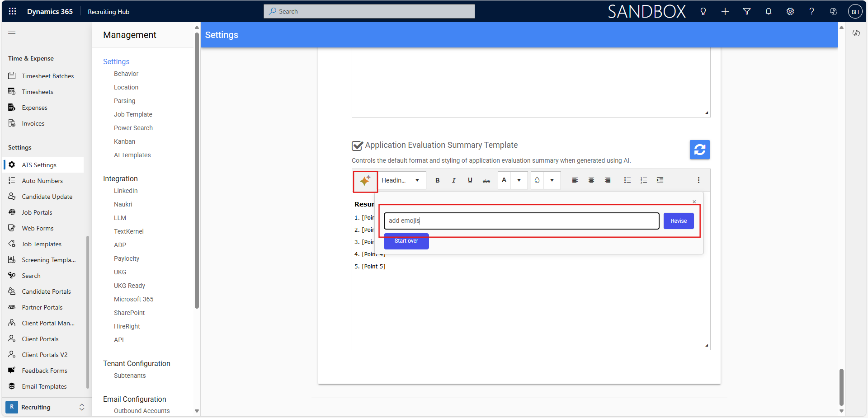This screenshot has width=868, height=418.
Task: Open Email Templates in the sidebar
Action: click(44, 386)
